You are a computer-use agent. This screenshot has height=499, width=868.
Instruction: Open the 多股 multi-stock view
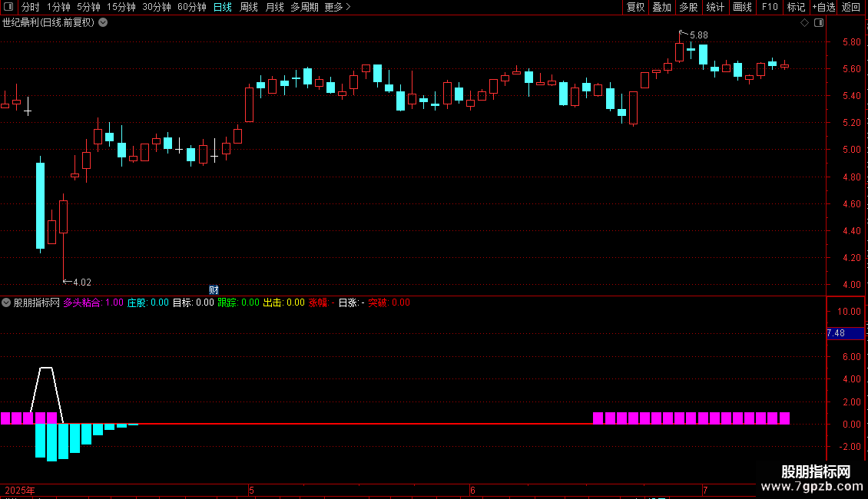[x=689, y=7]
